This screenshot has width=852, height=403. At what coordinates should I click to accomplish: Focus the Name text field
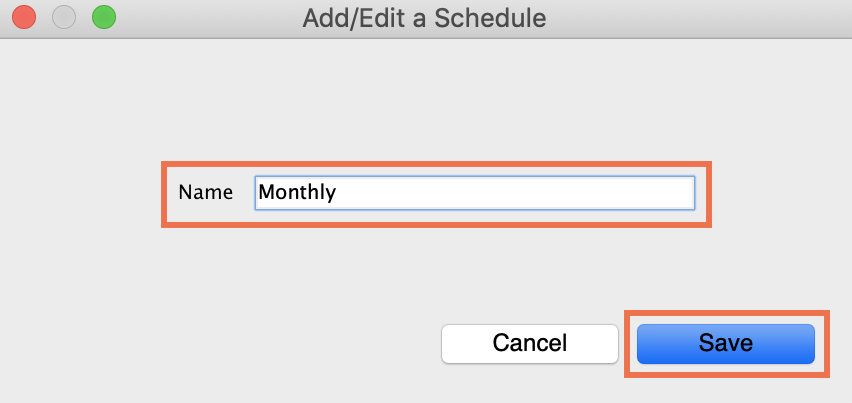pos(474,192)
